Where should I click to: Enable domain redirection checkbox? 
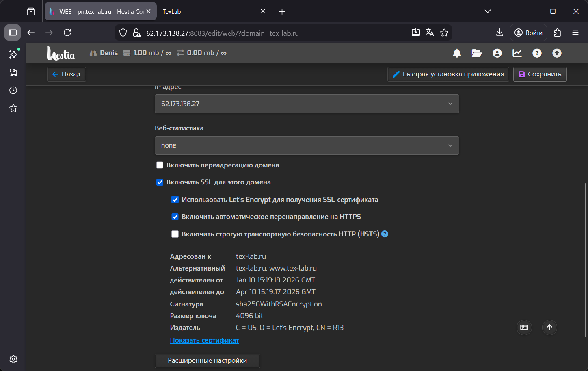coord(160,165)
